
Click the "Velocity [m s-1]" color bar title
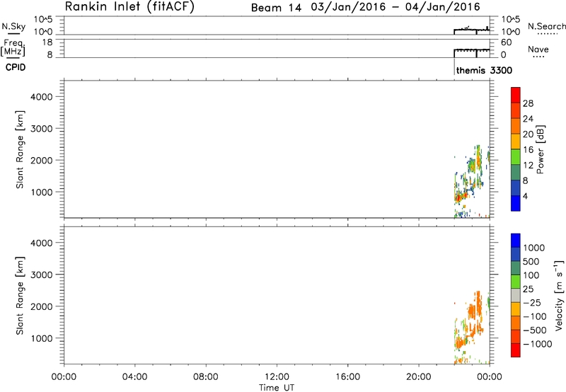[x=559, y=295]
